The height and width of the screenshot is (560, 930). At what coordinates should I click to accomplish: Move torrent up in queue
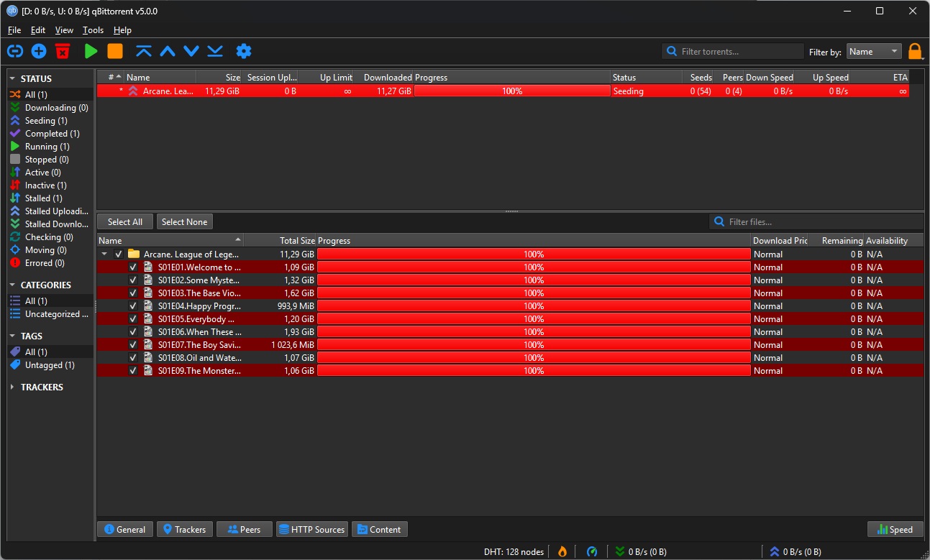coord(168,51)
